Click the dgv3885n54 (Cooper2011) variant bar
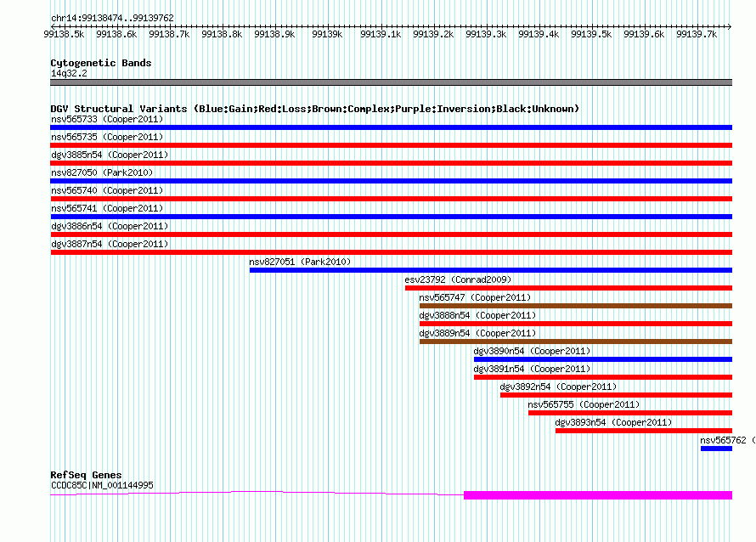Viewport: 756px width, 542px height. [x=391, y=163]
